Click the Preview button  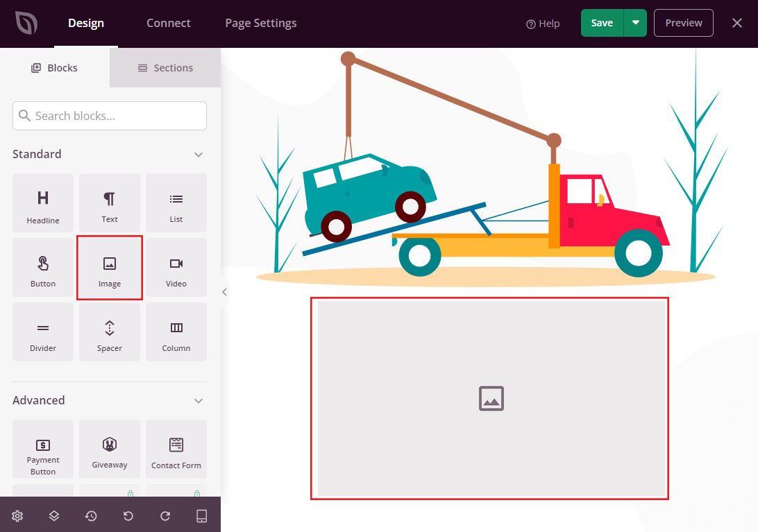(x=684, y=23)
